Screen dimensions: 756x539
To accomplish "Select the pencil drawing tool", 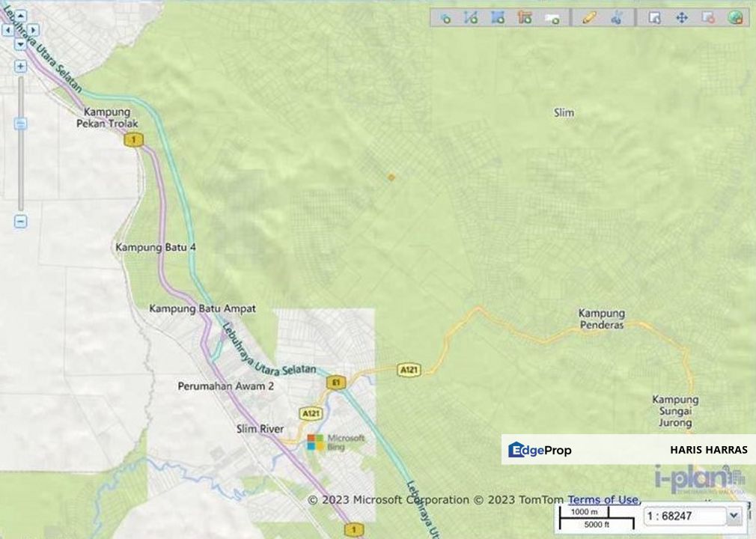I will (x=588, y=16).
